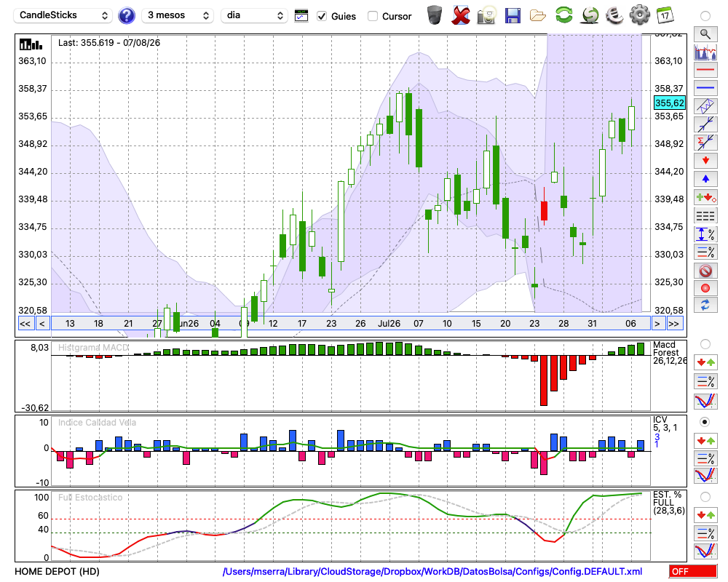
Task: Click the trash can icon in toolbar
Action: (x=435, y=15)
